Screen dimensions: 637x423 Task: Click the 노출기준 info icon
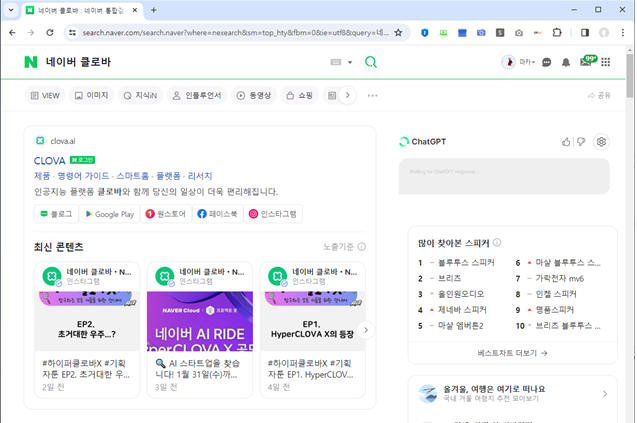(362, 247)
